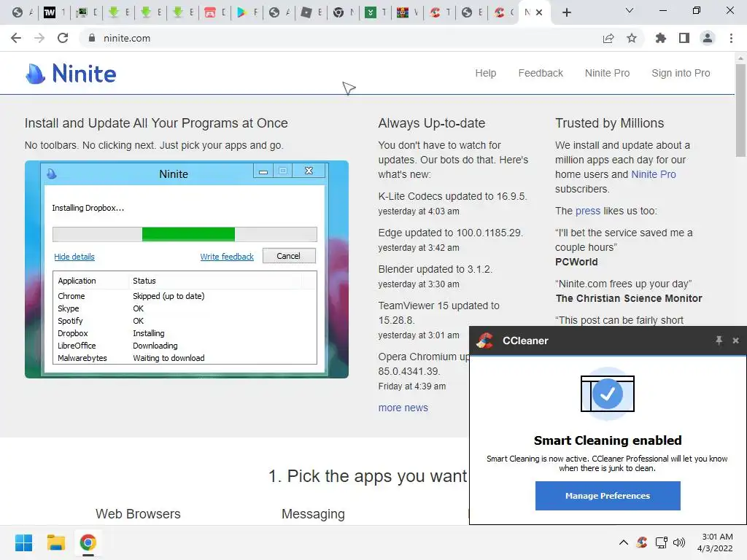Open the Windows Start menu

[23, 542]
